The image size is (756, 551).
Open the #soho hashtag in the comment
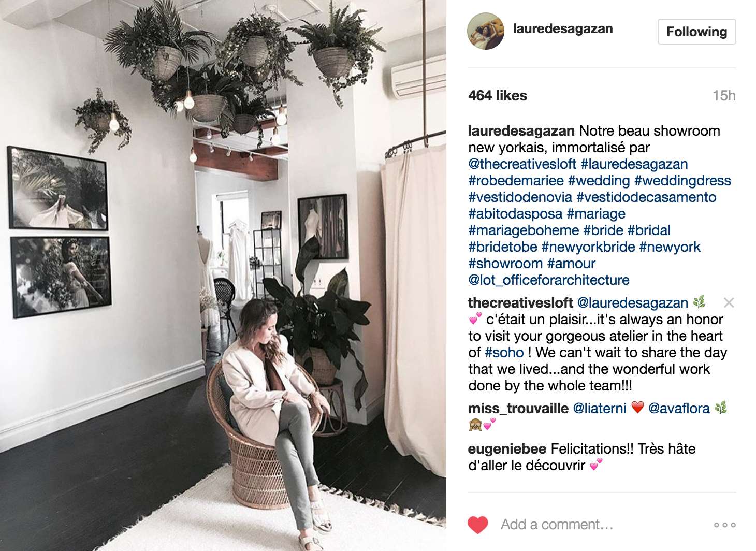point(504,353)
